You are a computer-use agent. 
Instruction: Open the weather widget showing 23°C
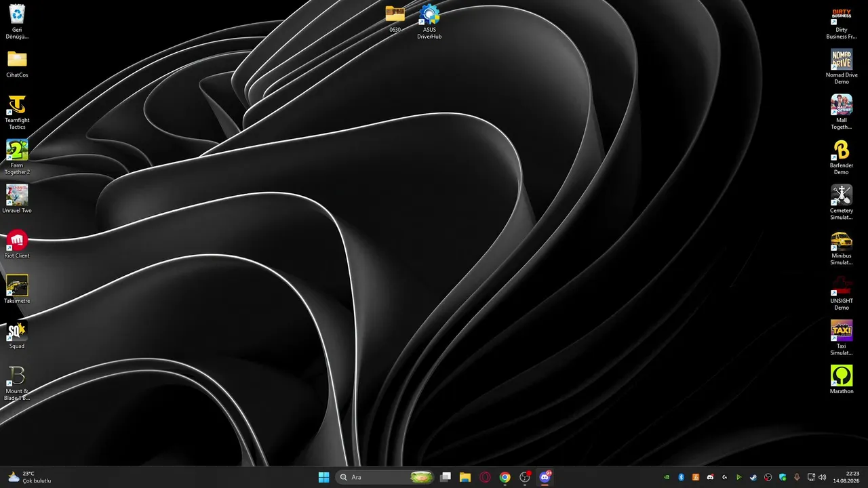pyautogui.click(x=30, y=477)
